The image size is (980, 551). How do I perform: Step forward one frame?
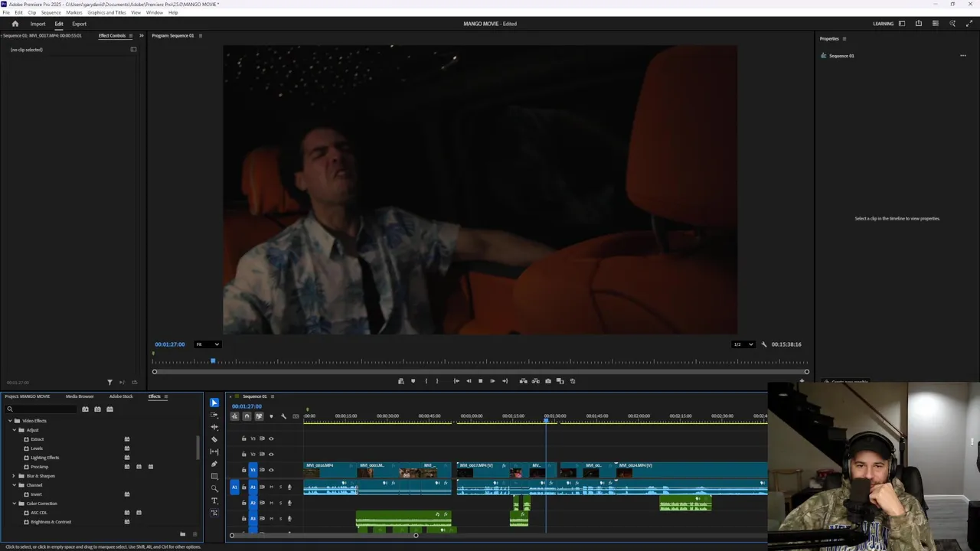tap(492, 381)
